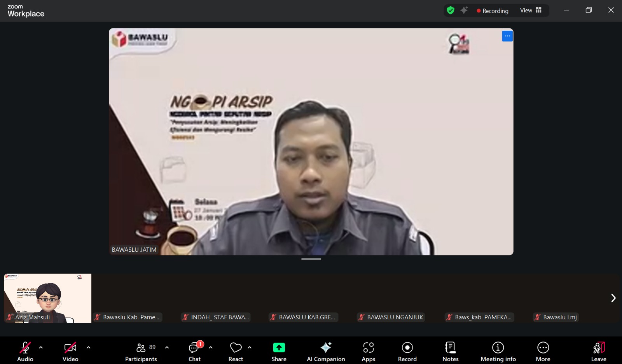Unmute the microphone with Audio button
This screenshot has height=364, width=622.
[25, 351]
